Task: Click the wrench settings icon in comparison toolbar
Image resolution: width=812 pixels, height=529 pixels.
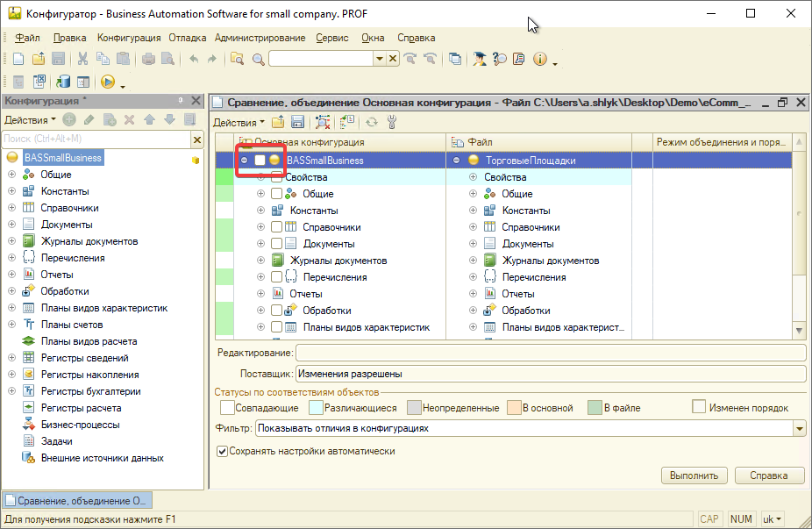Action: tap(392, 123)
